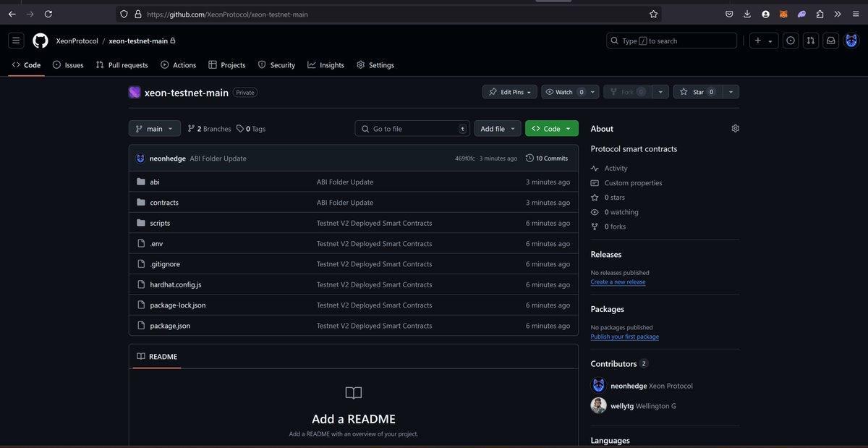Screen dimensions: 868x448
Task: Open the Add file dropdown
Action: pos(498,129)
